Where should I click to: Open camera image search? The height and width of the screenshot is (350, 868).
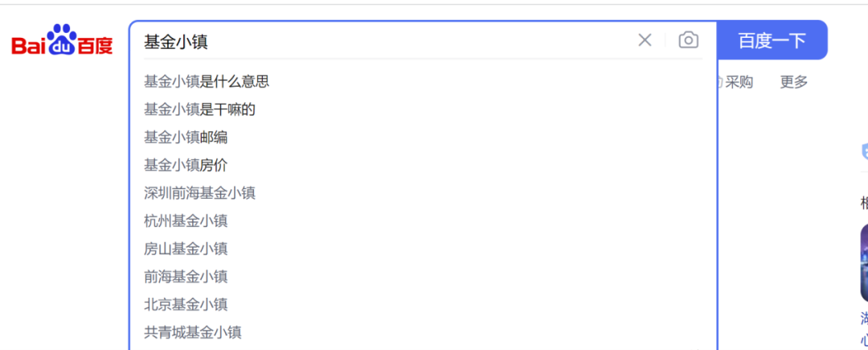(x=688, y=40)
